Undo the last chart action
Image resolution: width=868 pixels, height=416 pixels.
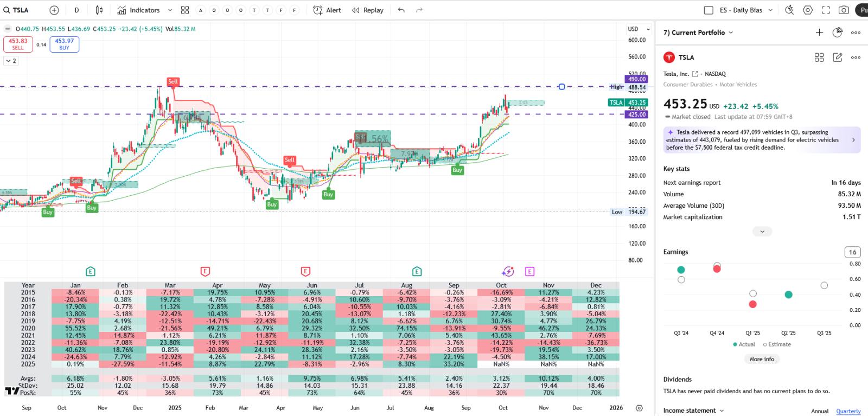tap(401, 10)
